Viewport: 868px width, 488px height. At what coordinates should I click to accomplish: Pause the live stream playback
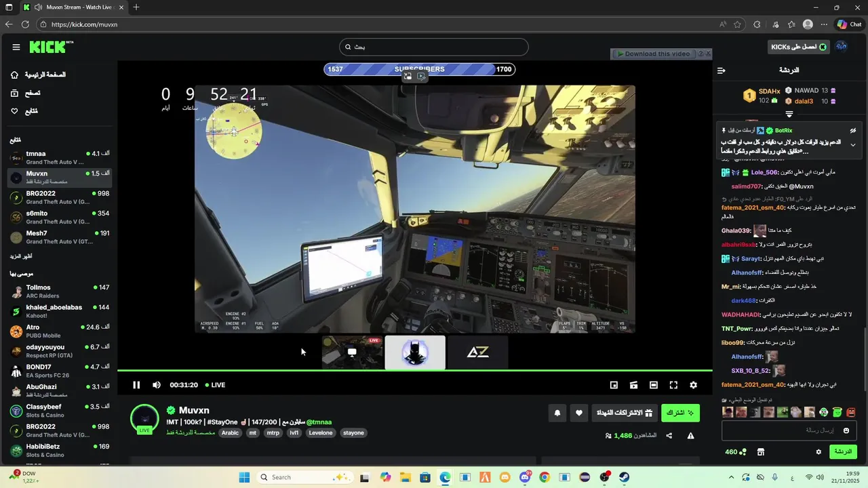136,385
